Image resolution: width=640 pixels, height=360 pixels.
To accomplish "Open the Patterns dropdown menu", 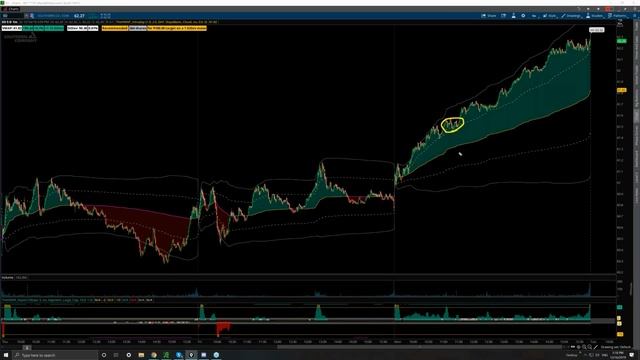I will (618, 16).
